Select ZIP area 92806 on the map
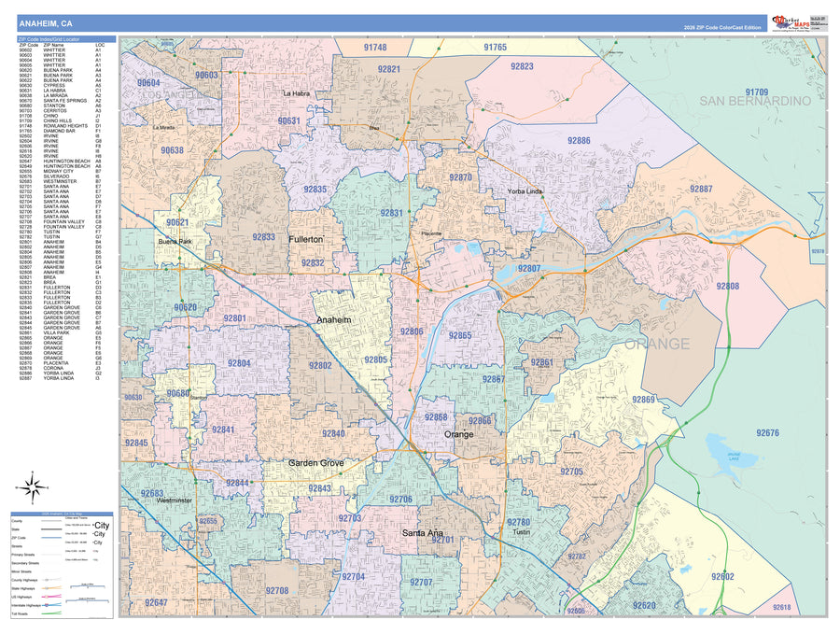This screenshot has height=634, width=840. (x=412, y=331)
